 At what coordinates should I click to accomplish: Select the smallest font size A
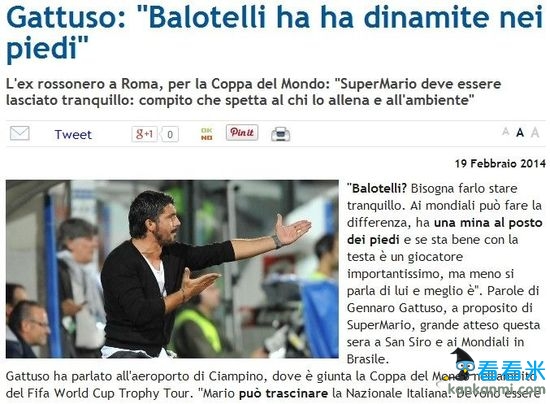coord(505,132)
